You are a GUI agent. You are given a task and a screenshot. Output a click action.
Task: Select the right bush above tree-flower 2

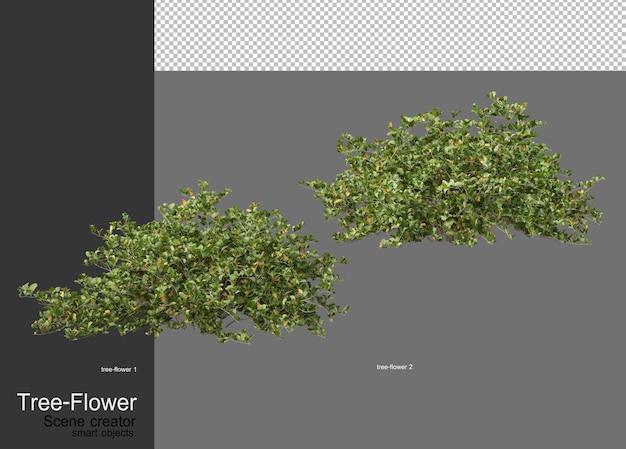[452, 171]
